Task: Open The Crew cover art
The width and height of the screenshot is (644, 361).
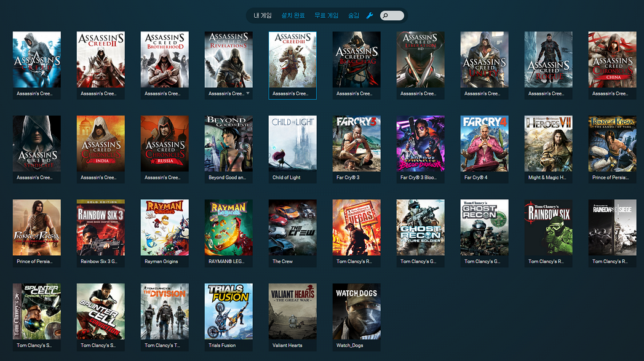Action: click(x=292, y=228)
